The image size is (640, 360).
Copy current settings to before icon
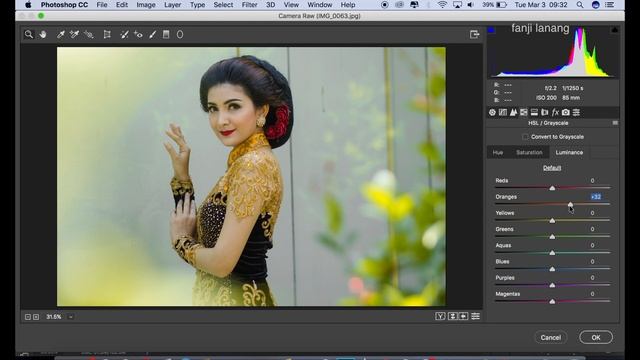click(464, 316)
